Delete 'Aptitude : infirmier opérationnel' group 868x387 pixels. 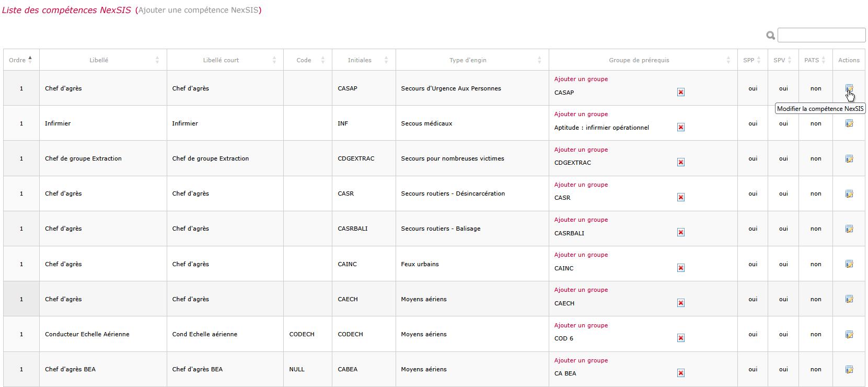681,127
